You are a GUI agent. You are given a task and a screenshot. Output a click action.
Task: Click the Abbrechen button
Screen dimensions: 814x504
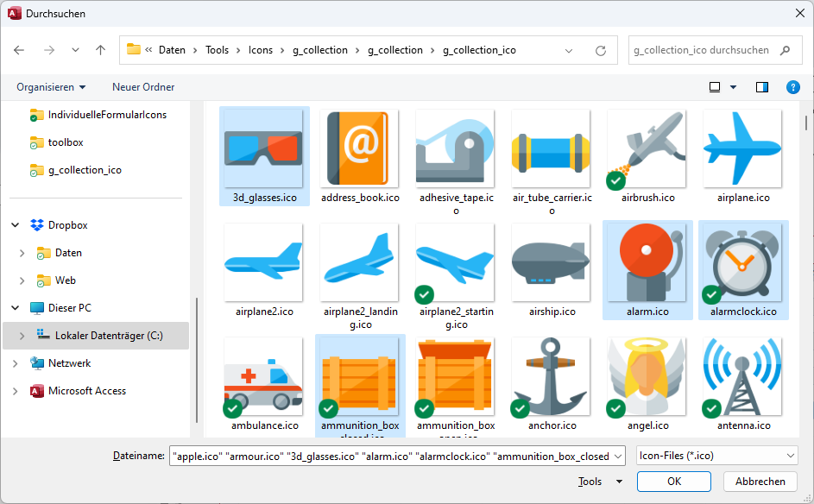coord(760,482)
